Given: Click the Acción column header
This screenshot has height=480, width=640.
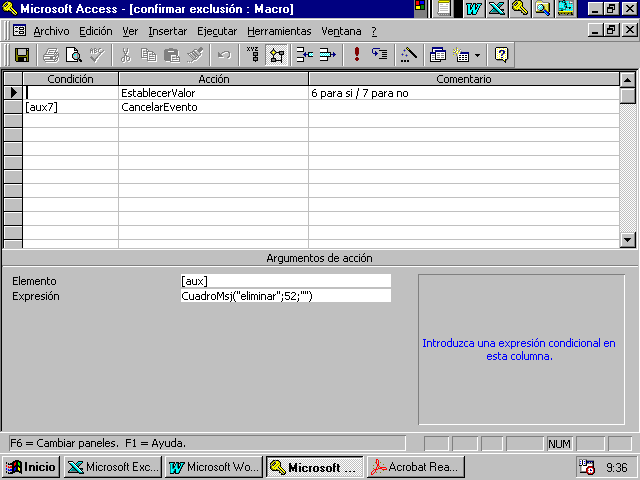Looking at the screenshot, I should point(213,79).
